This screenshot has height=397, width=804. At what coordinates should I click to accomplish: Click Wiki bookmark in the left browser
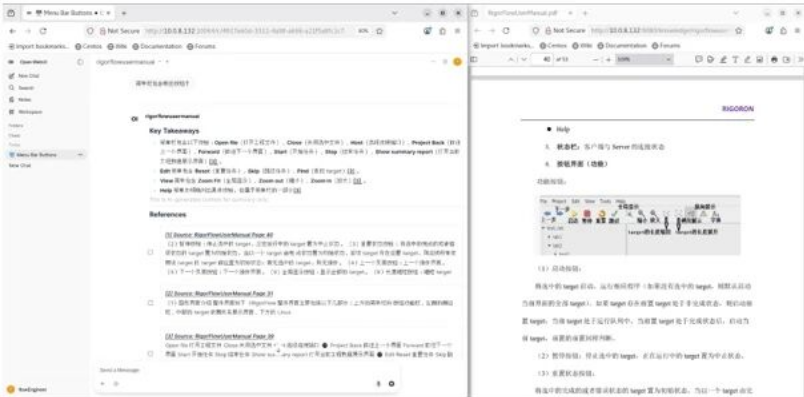coord(116,46)
